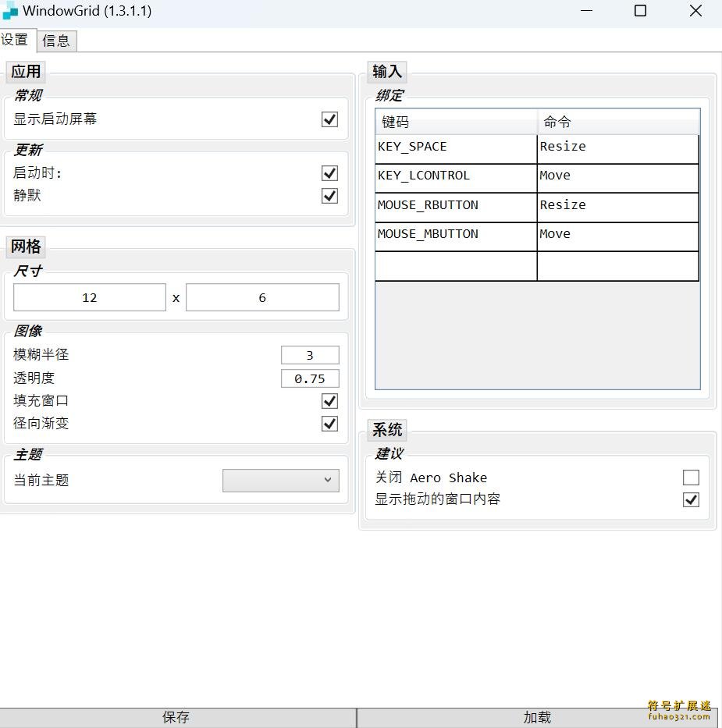Toggle the 静默 update checkbox
This screenshot has width=722, height=728.
(x=329, y=196)
